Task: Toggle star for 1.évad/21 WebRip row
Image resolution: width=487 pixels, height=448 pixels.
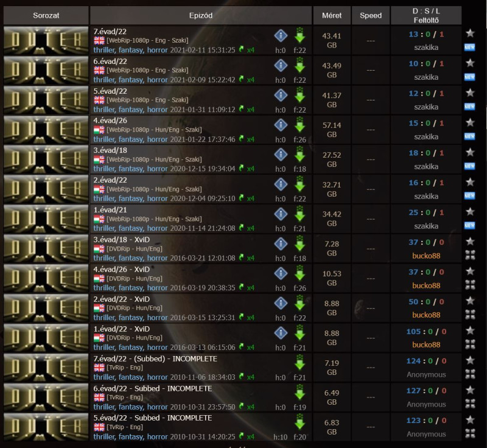Action: coord(470,212)
